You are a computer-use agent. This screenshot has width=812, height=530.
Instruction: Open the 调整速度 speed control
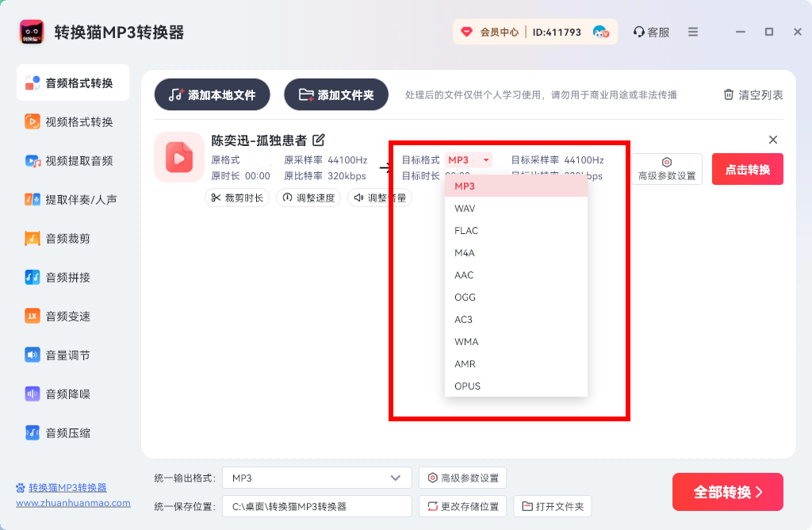(x=309, y=198)
